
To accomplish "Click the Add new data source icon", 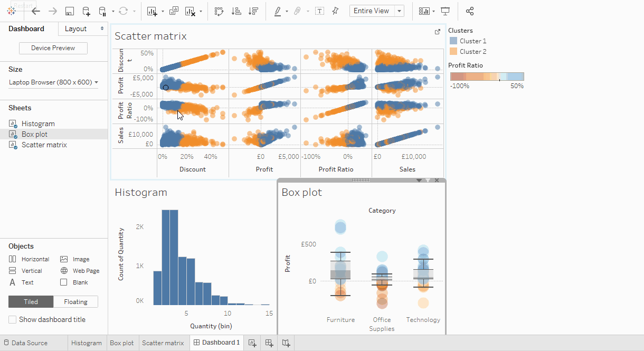I will (x=86, y=11).
